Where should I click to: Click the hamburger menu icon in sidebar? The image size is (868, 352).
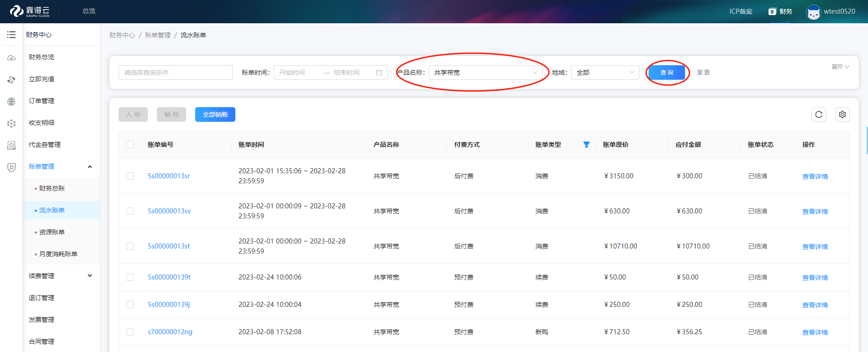11,35
